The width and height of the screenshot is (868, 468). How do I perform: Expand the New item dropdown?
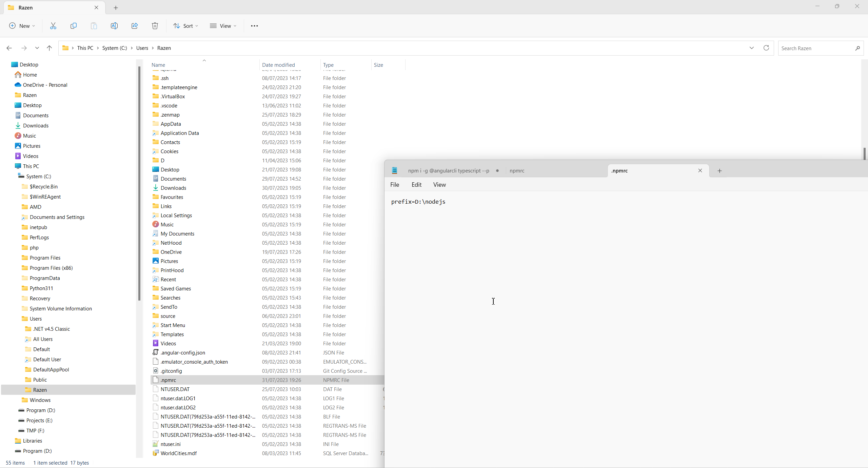point(22,26)
